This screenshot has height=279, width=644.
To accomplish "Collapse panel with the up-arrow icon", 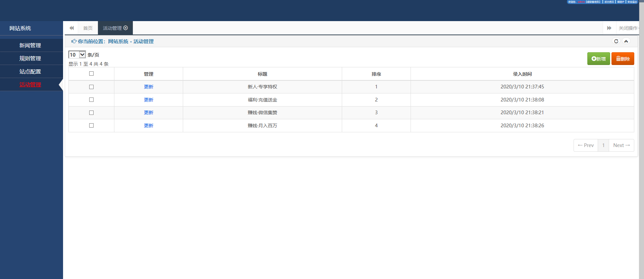I will point(626,41).
